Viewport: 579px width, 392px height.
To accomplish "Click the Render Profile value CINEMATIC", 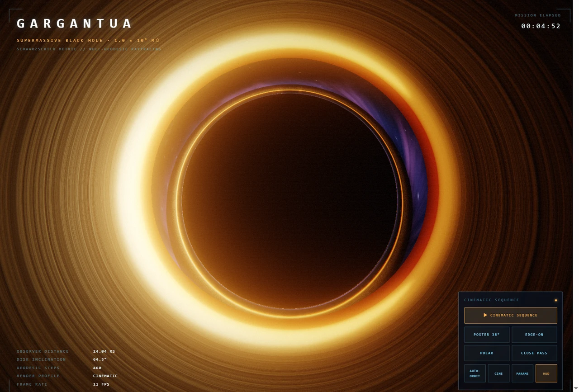I will click(x=105, y=376).
